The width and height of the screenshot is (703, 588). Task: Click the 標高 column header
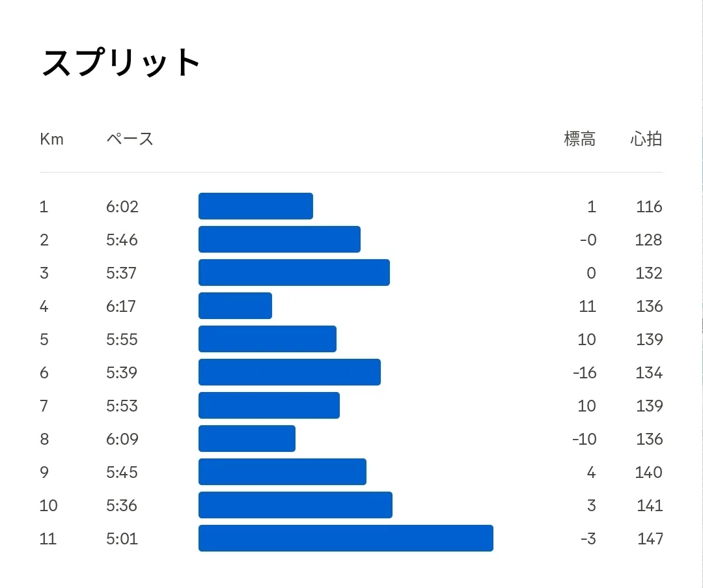pyautogui.click(x=580, y=139)
